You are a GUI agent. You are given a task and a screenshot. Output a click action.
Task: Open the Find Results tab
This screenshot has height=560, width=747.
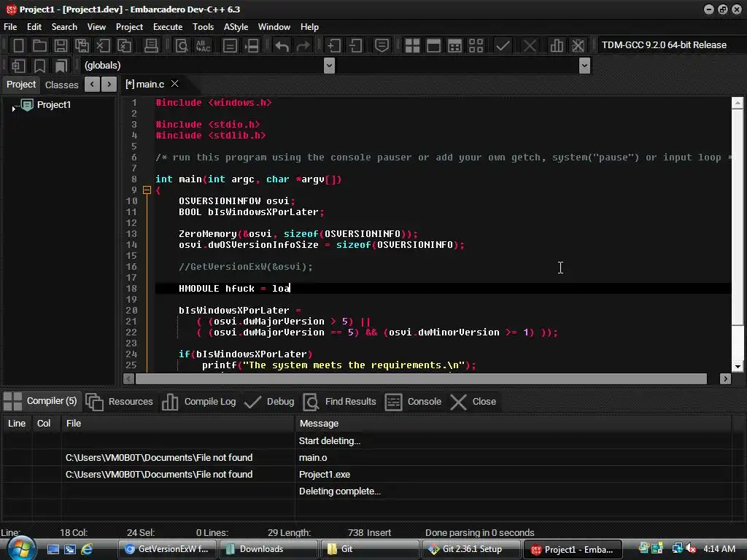tap(339, 402)
